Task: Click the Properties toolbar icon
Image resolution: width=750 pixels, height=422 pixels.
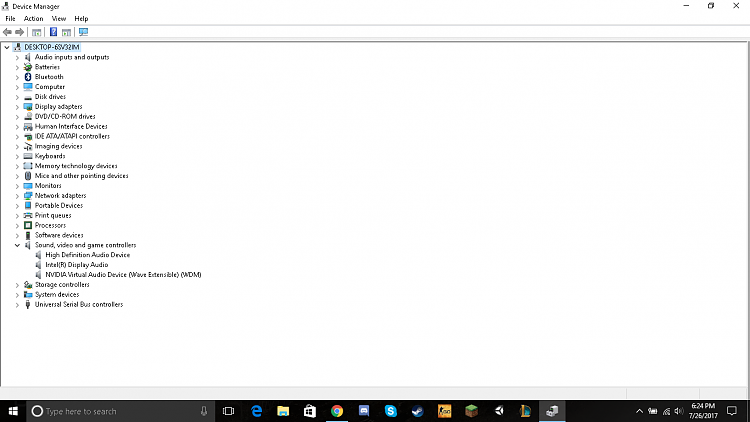Action: [36, 32]
